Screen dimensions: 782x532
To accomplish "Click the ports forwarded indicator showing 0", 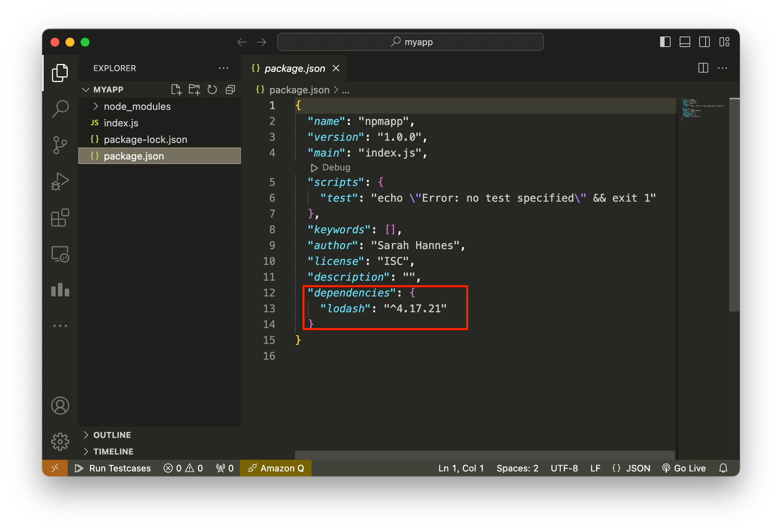I will 225,468.
